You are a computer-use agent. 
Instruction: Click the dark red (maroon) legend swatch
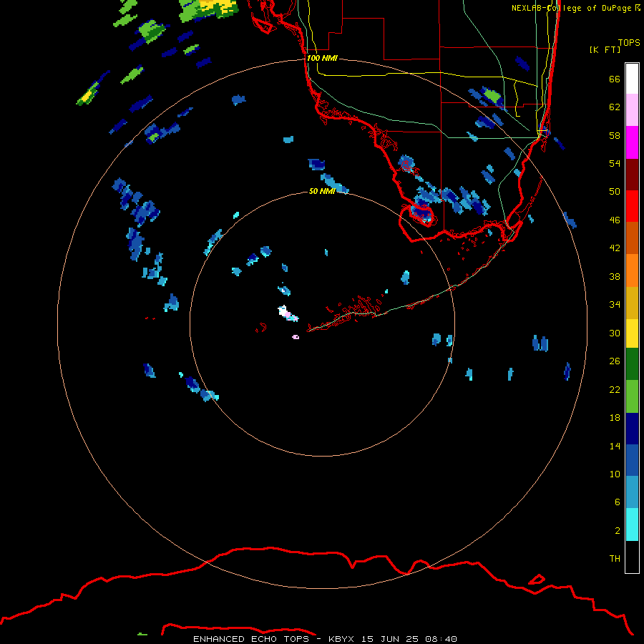coord(632,175)
